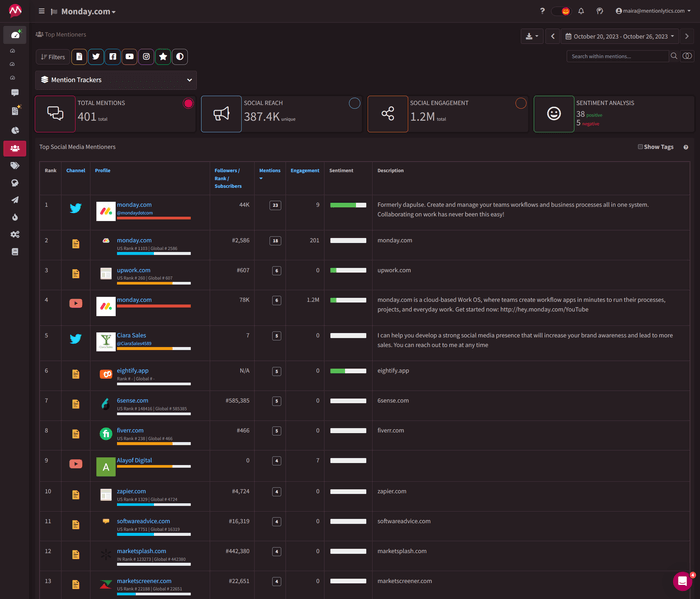Sort by the Channel column
Image resolution: width=700 pixels, height=599 pixels.
pos(75,171)
